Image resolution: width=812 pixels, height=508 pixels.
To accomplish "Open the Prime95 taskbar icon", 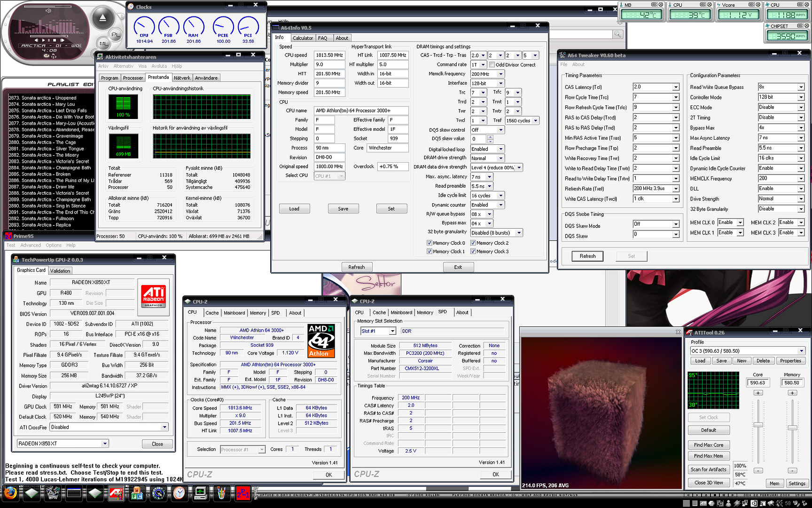I will 242,493.
